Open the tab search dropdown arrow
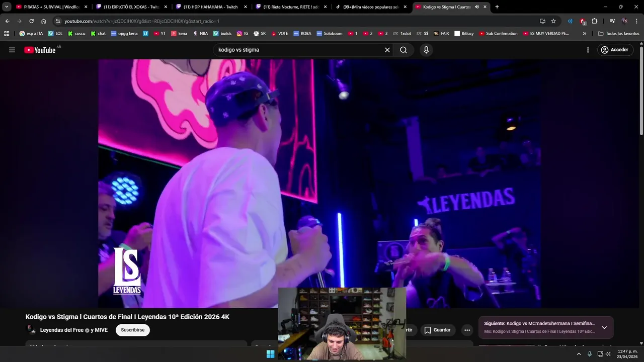The image size is (644, 362). pos(7,7)
